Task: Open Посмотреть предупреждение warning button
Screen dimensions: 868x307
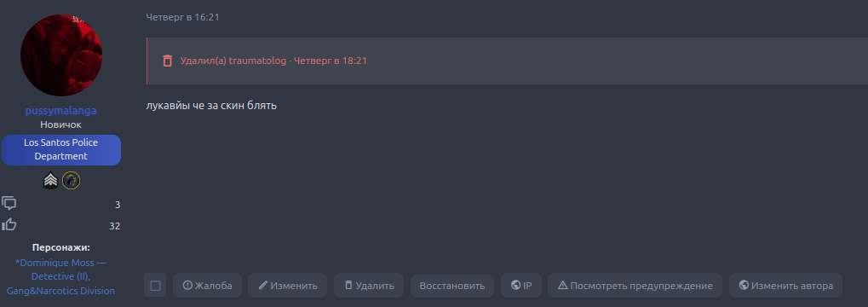Action: tap(635, 286)
